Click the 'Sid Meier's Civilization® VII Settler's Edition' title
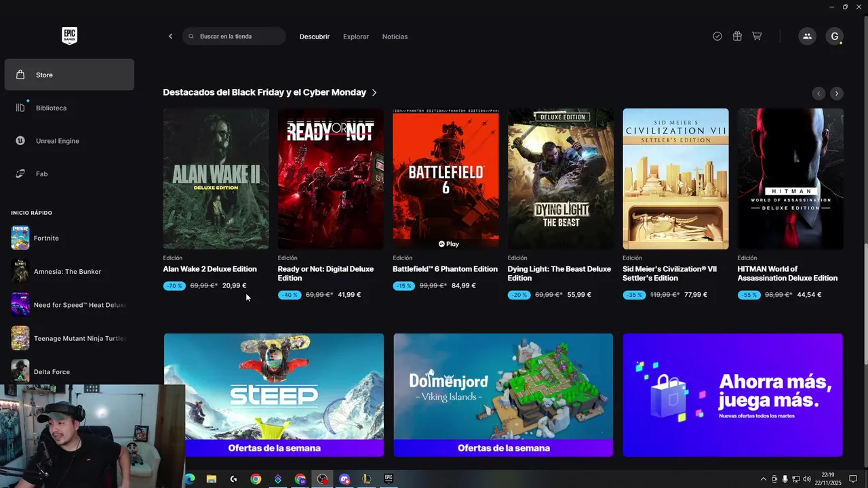 point(669,274)
